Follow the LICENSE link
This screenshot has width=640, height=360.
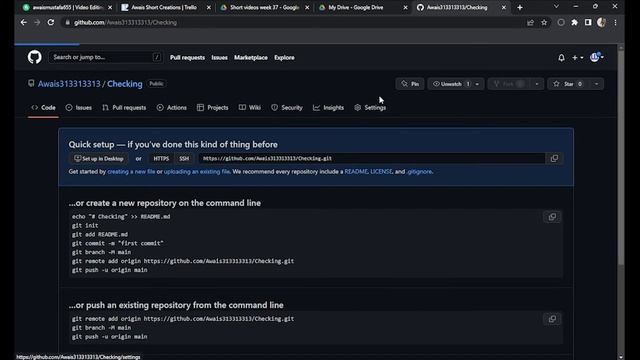pyautogui.click(x=381, y=172)
